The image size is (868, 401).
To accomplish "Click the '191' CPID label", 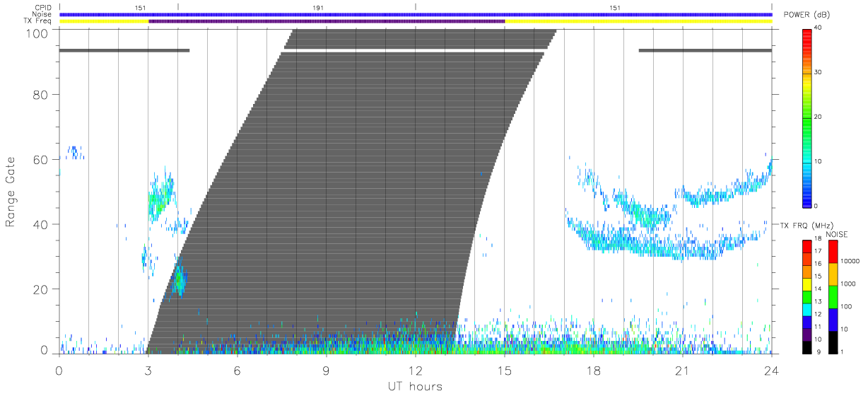I will click(319, 7).
